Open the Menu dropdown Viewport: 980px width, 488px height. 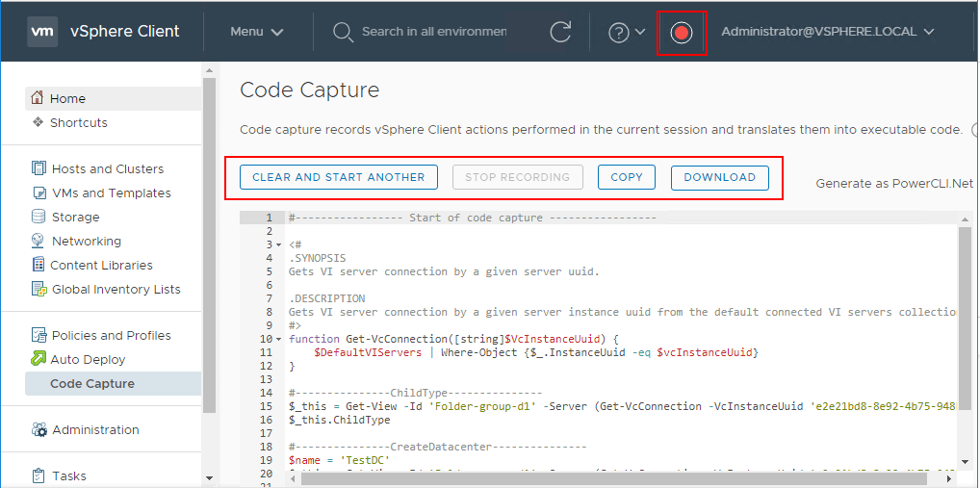(256, 32)
